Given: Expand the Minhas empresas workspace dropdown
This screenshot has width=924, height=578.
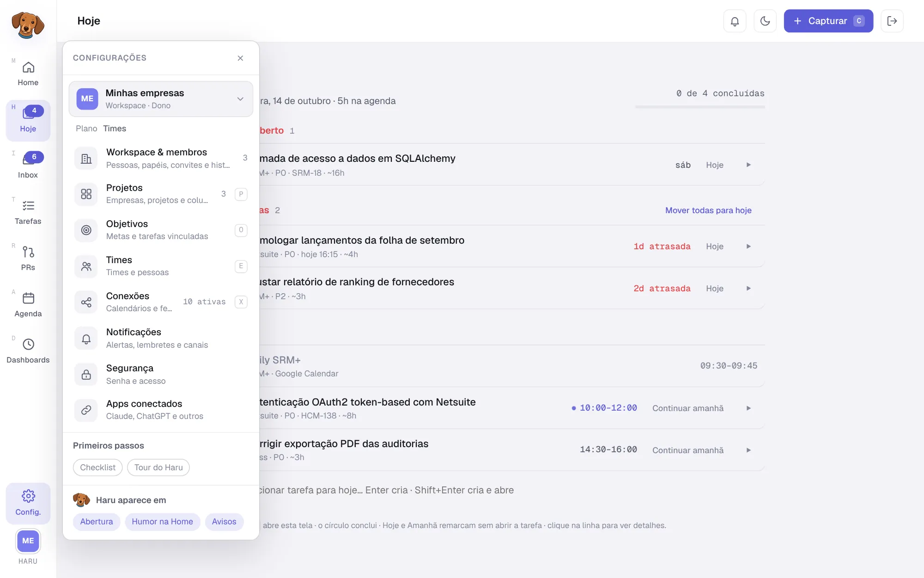Looking at the screenshot, I should pyautogui.click(x=161, y=99).
